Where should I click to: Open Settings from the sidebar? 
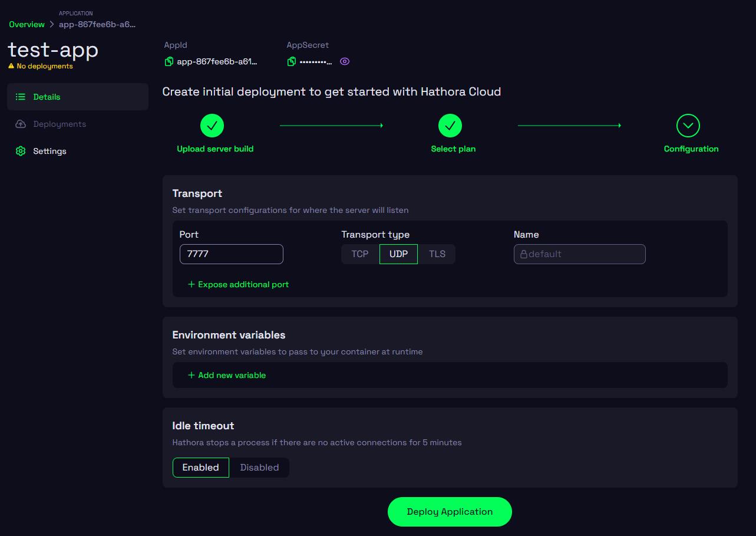pyautogui.click(x=78, y=151)
